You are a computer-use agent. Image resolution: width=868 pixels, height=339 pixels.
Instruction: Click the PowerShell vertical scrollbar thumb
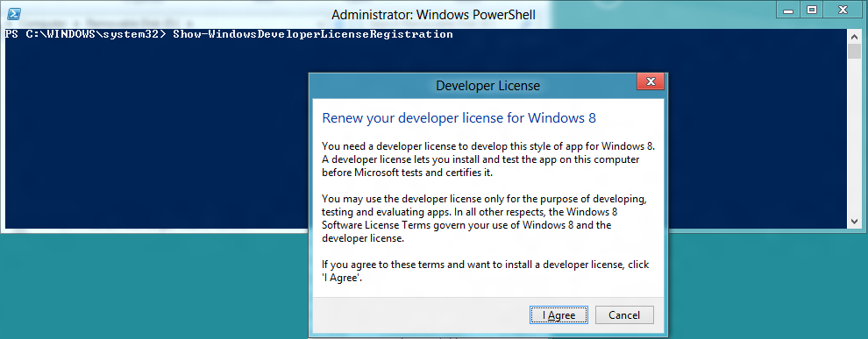855,52
